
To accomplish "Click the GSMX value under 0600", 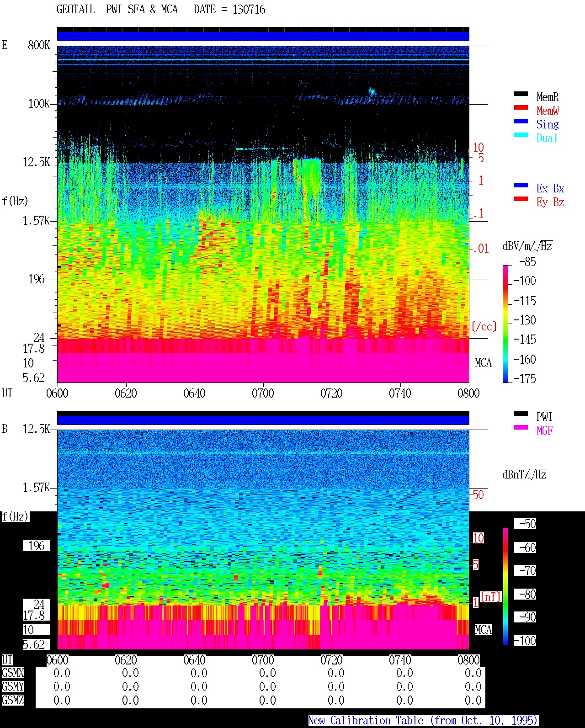I will click(62, 673).
